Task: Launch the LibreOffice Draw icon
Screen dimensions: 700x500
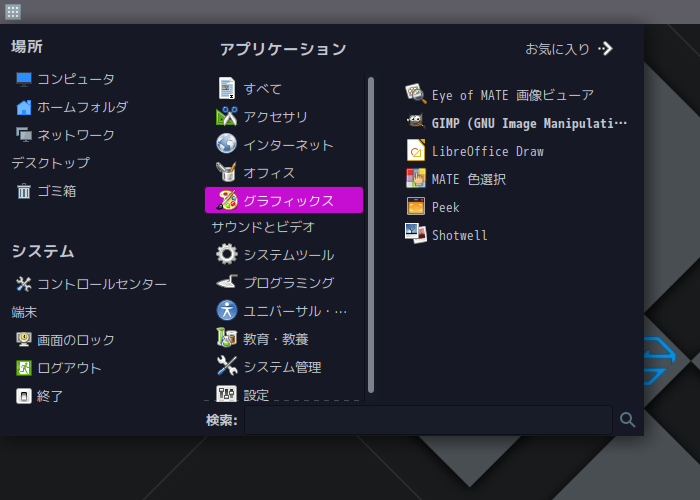Action: coord(416,150)
